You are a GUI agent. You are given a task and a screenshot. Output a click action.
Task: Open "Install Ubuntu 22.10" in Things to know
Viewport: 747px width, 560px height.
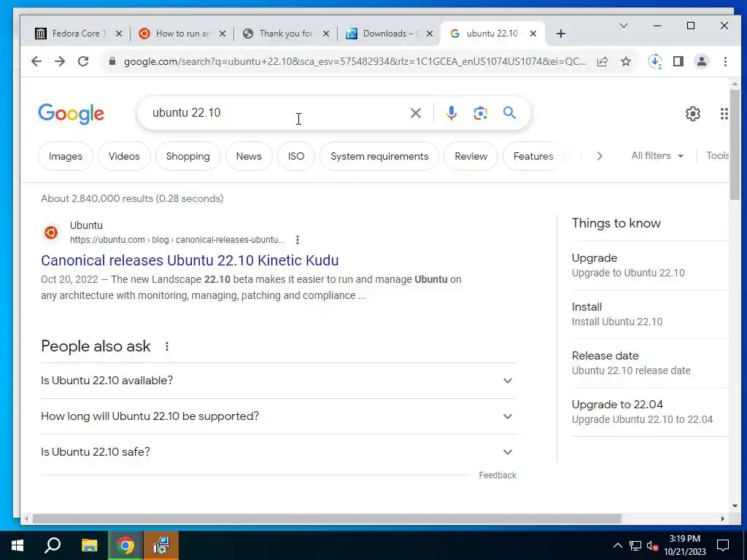(650, 314)
